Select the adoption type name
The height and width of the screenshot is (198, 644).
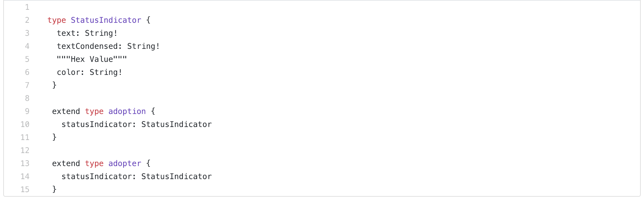pos(127,111)
